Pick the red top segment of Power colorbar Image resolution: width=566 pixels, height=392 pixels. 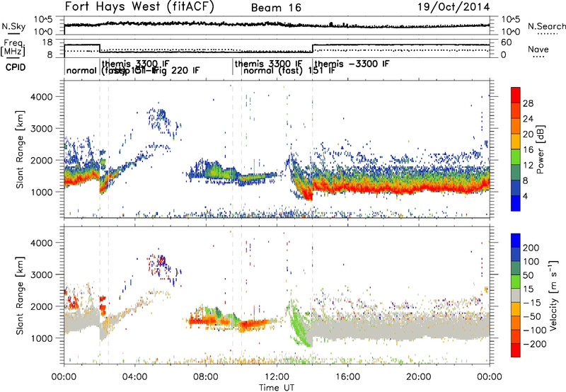[x=516, y=95]
